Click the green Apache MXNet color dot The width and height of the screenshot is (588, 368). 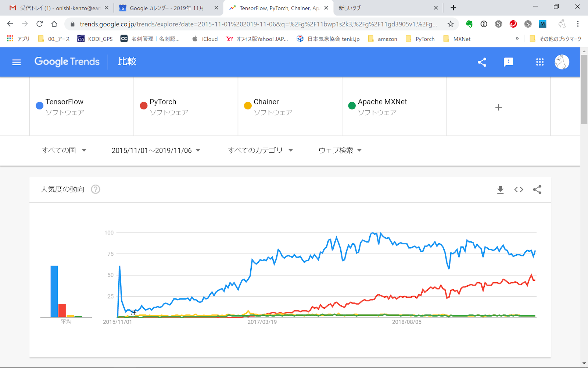(352, 106)
